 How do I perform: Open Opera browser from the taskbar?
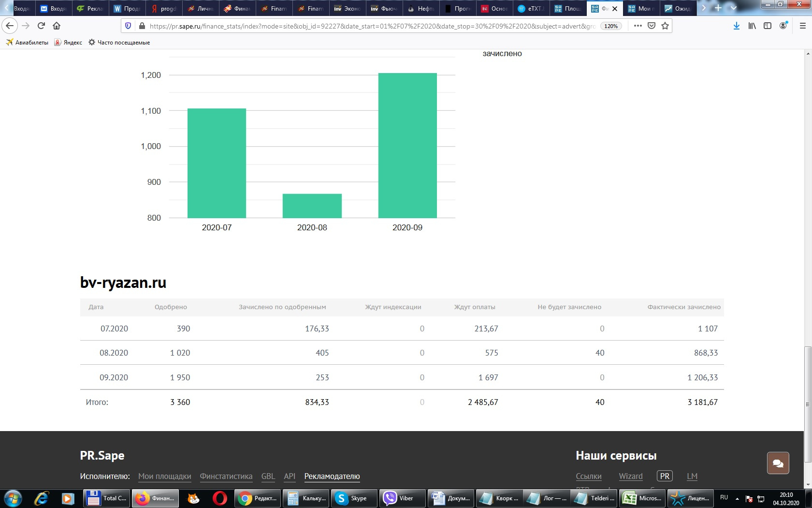pos(220,498)
